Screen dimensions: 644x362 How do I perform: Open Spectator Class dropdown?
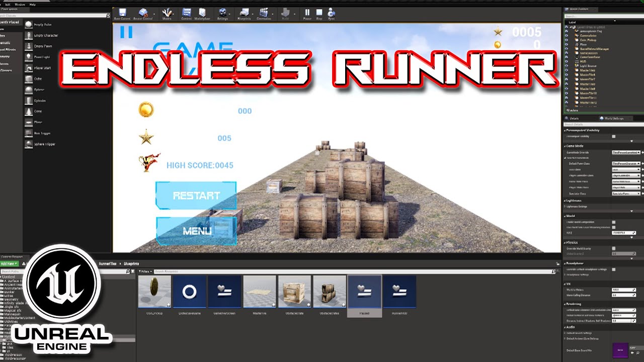[626, 193]
